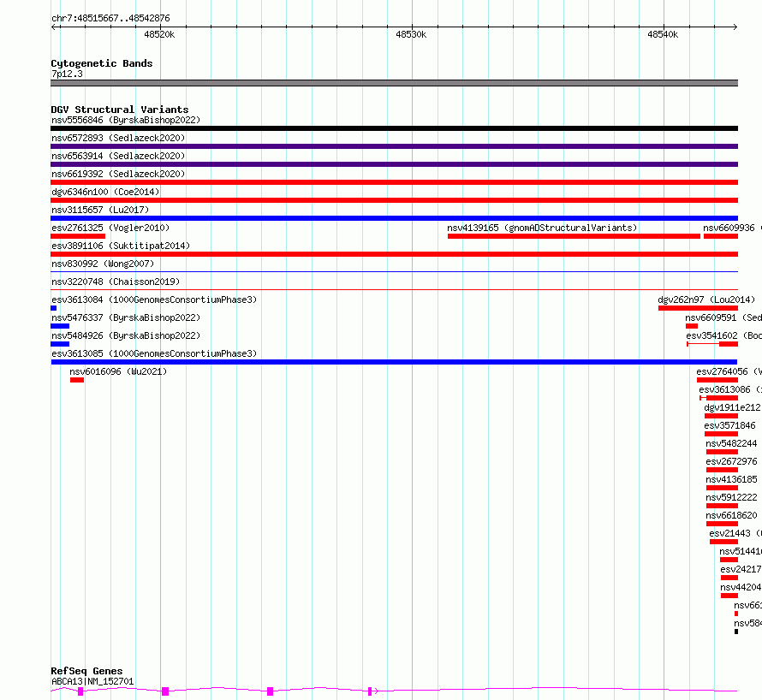Click the nsv3220748 (Chaisson2019) label
Screen dimensions: 762x700
116,282
